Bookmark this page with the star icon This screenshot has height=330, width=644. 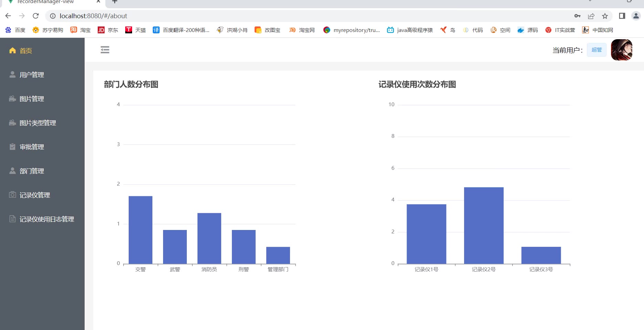click(605, 16)
